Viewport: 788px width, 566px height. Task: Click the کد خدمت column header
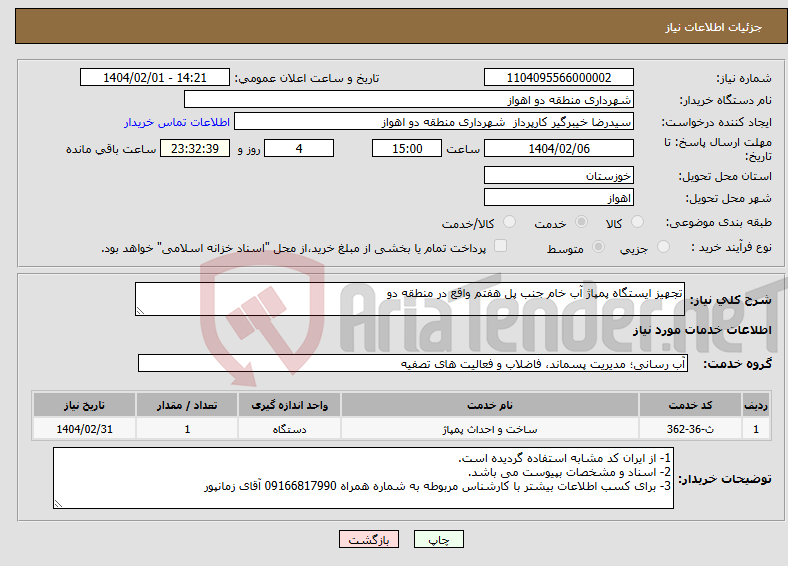click(x=691, y=405)
